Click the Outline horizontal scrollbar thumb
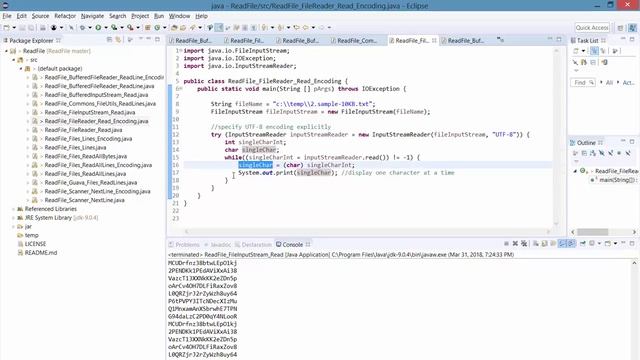 tap(592, 231)
